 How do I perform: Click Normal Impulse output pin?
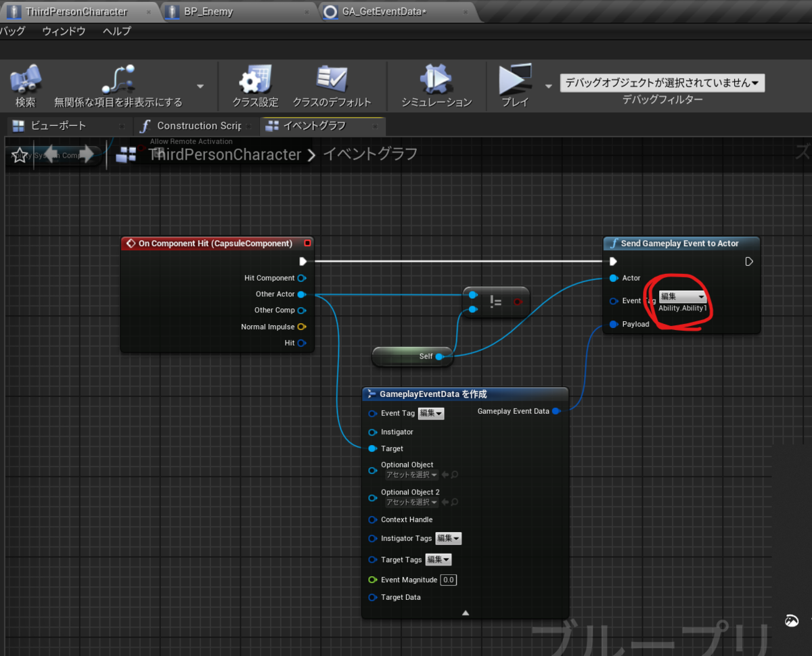coord(302,327)
